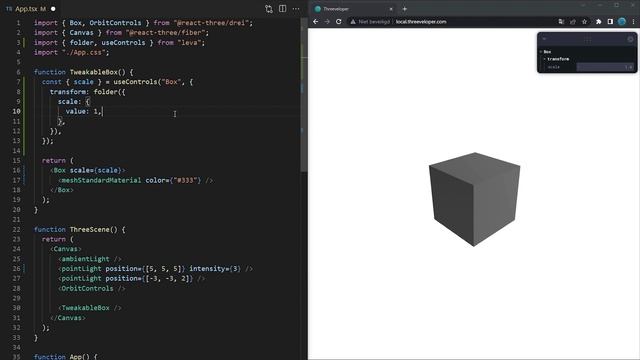
Task: Open editor more actions ellipsis menu
Action: pos(296,9)
